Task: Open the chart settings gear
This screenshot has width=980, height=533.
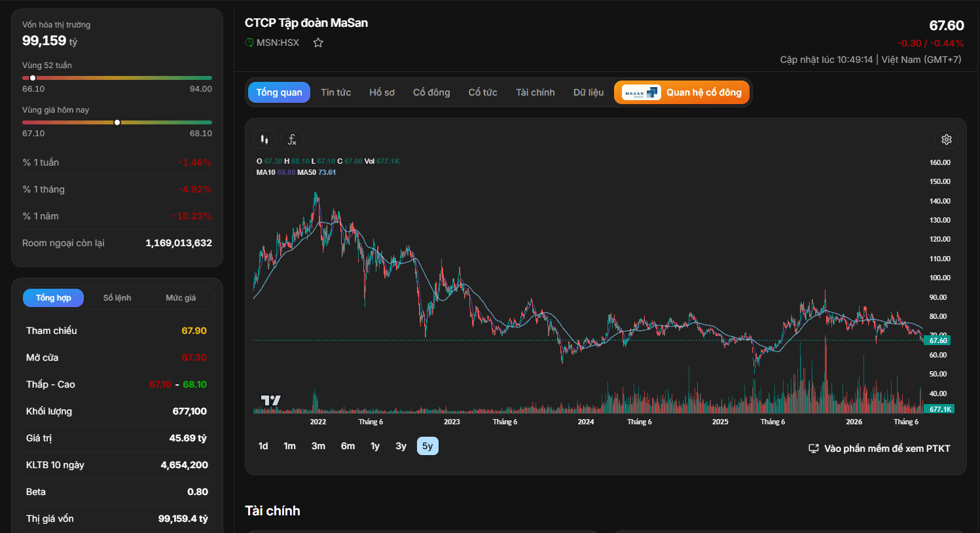Action: (947, 139)
